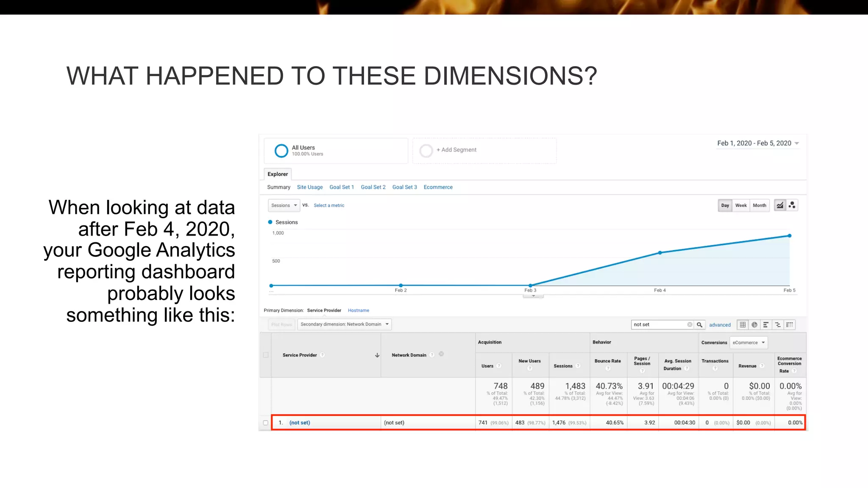The width and height of the screenshot is (868, 488).
Task: Set graph interval to Day
Action: (x=725, y=205)
